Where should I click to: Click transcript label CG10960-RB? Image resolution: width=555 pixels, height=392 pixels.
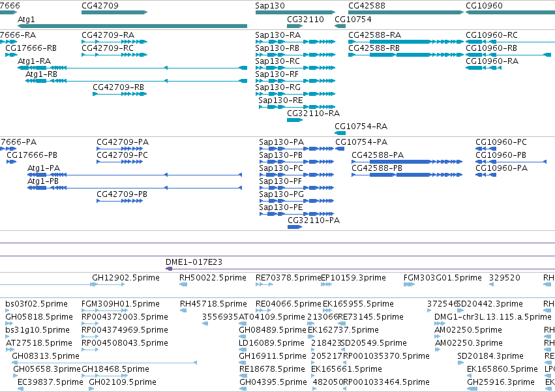[491, 48]
